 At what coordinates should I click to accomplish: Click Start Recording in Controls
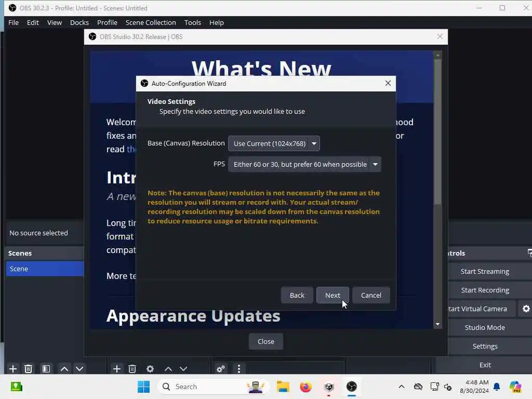[x=485, y=290]
